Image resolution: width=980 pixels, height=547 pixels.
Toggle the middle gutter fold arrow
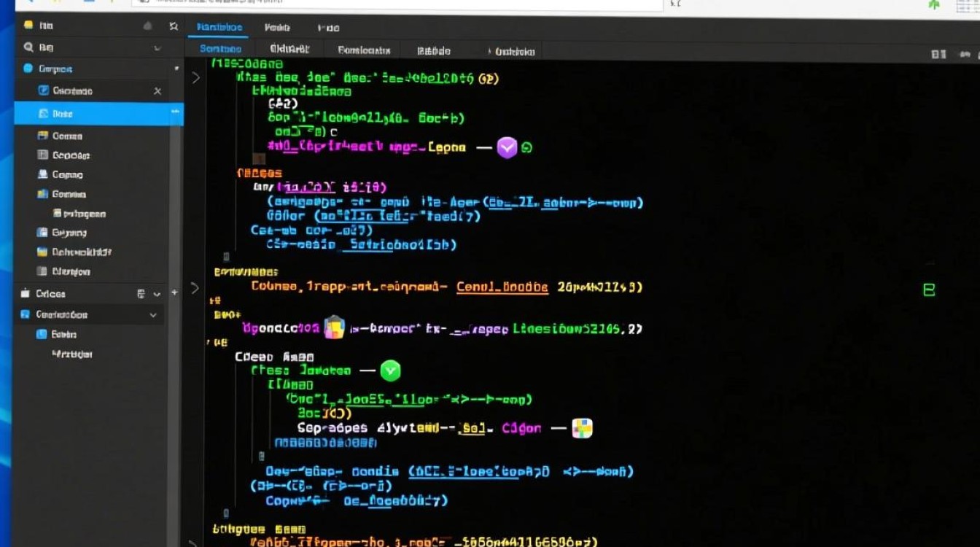tap(195, 289)
